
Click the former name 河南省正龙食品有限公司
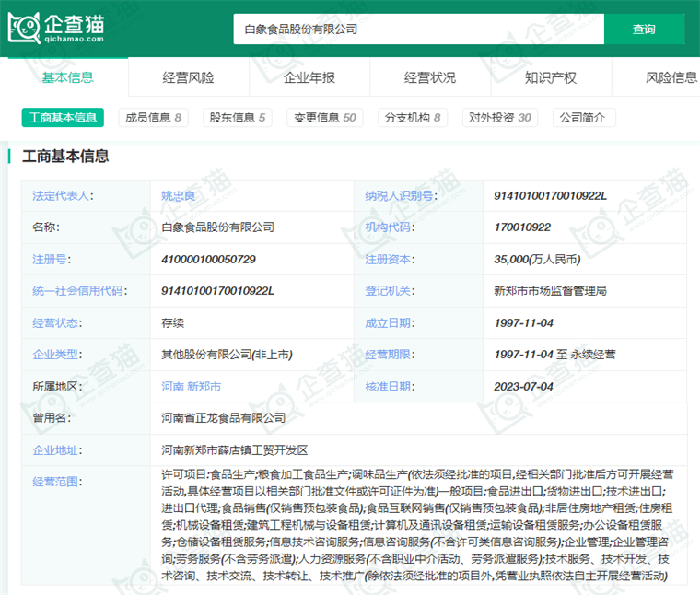point(223,418)
